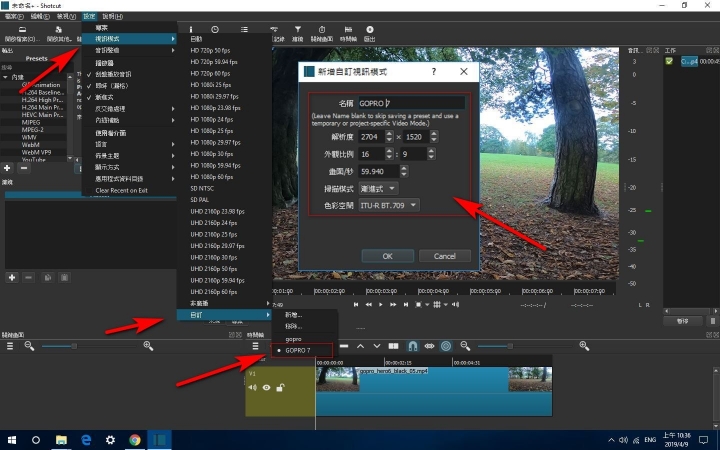The width and height of the screenshot is (720, 450).
Task: Click the player rewind button
Action: tap(368, 304)
